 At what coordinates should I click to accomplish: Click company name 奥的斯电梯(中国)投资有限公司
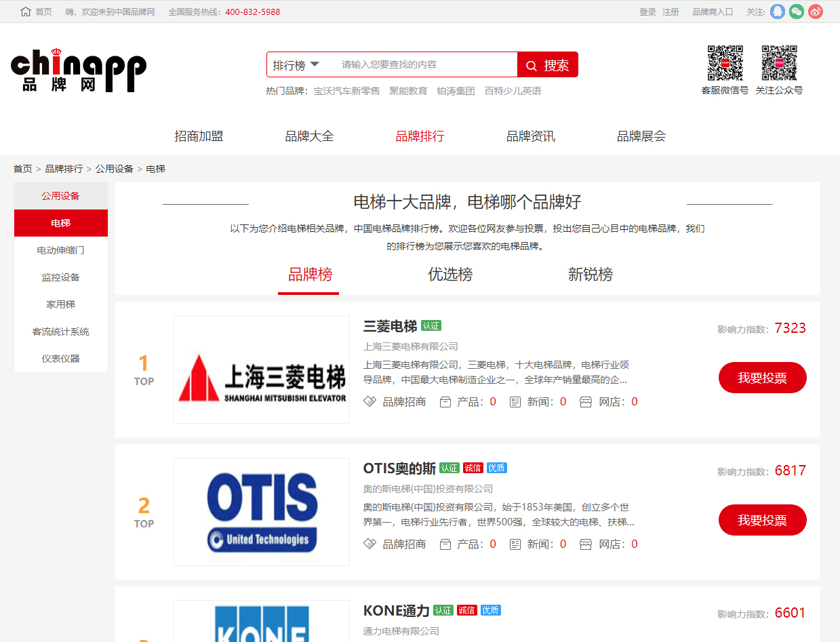(x=428, y=489)
